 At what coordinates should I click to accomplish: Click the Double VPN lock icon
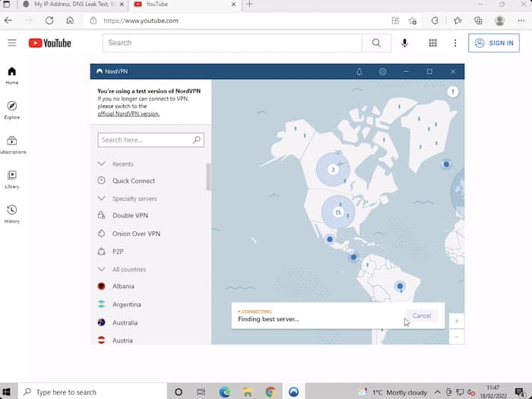(x=101, y=215)
